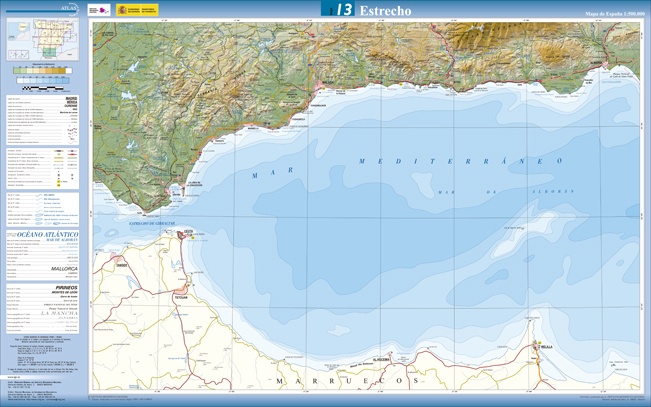
Task: Click the elevation color scale bar
Action: (41, 71)
